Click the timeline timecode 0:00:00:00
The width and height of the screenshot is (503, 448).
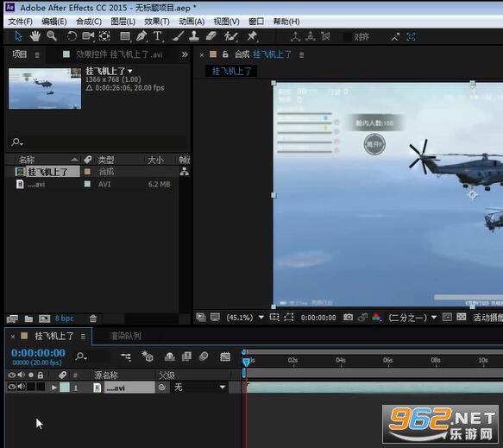coord(38,353)
